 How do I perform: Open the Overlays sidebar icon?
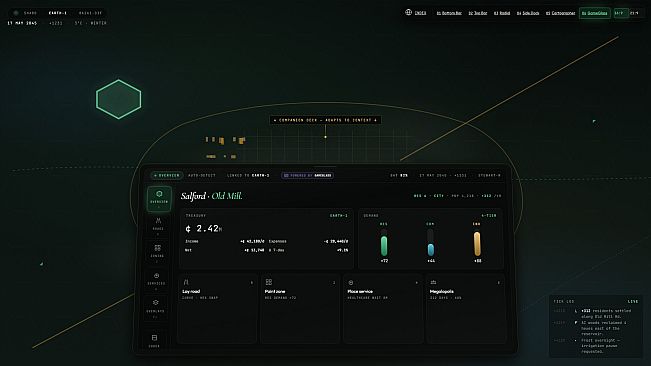[x=156, y=307]
